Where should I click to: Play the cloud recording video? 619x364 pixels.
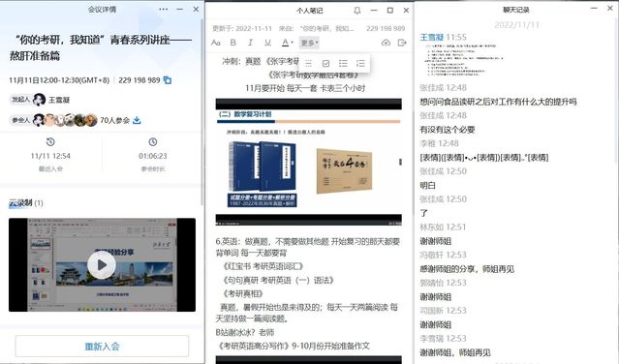pyautogui.click(x=102, y=265)
